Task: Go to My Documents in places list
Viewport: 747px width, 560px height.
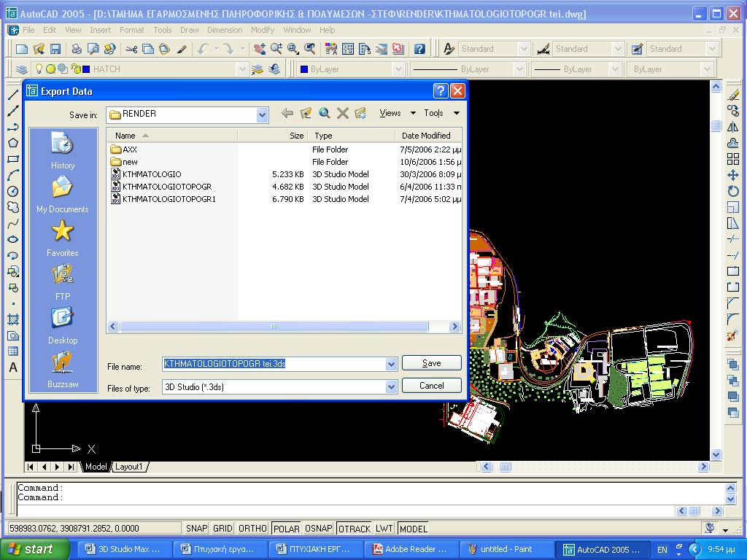Action: [x=63, y=194]
